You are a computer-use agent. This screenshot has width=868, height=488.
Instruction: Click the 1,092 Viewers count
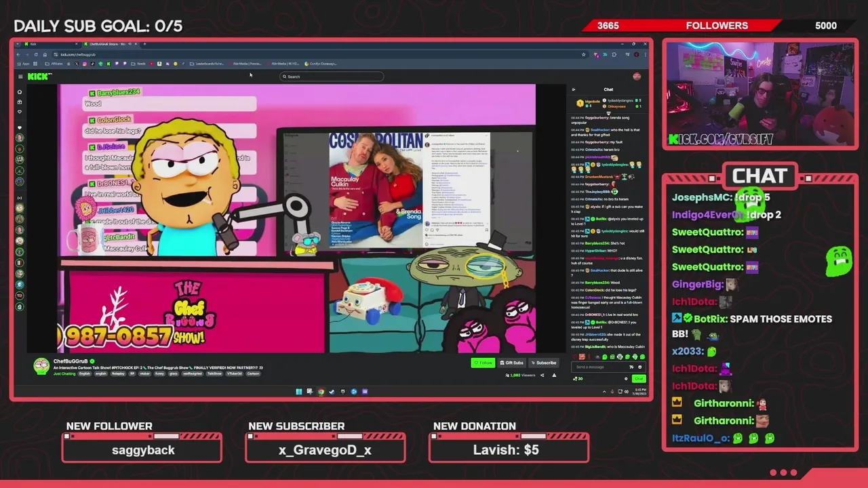[x=521, y=375]
